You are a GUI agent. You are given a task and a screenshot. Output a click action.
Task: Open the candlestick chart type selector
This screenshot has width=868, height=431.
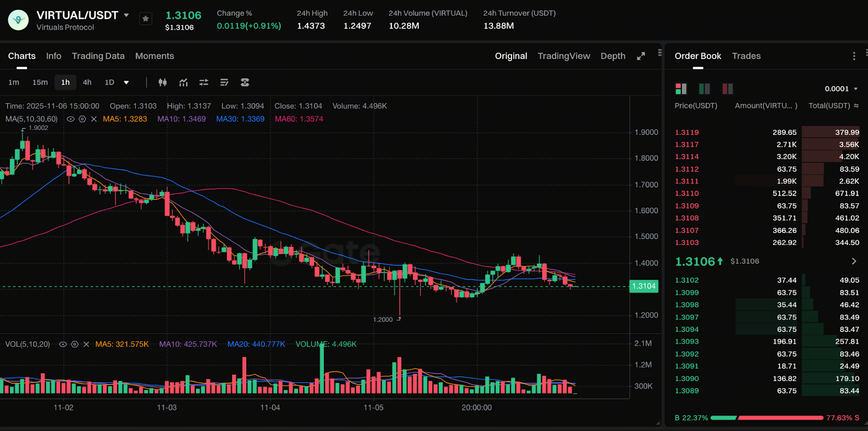tap(162, 82)
